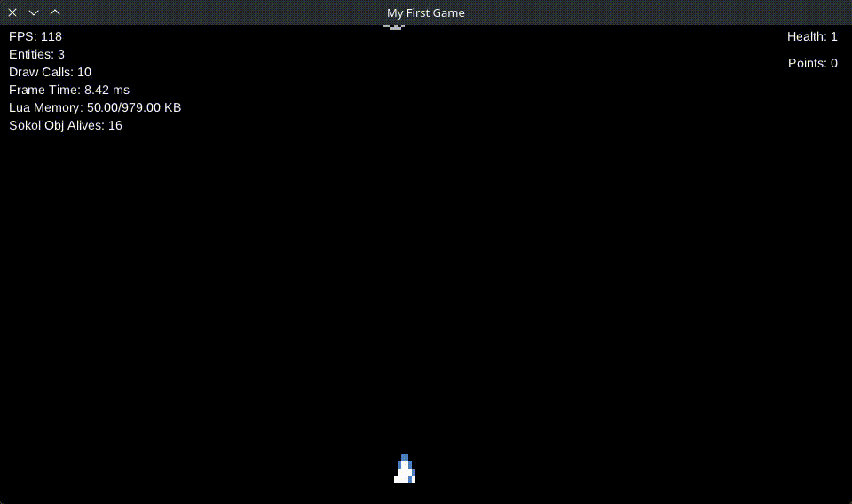
Task: Click the Lua Memory usage line
Action: point(95,107)
